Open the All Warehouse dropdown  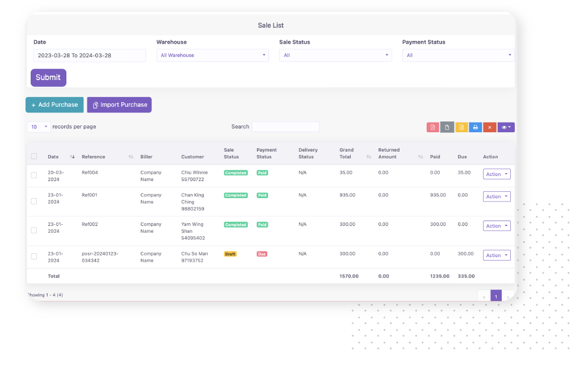click(212, 55)
